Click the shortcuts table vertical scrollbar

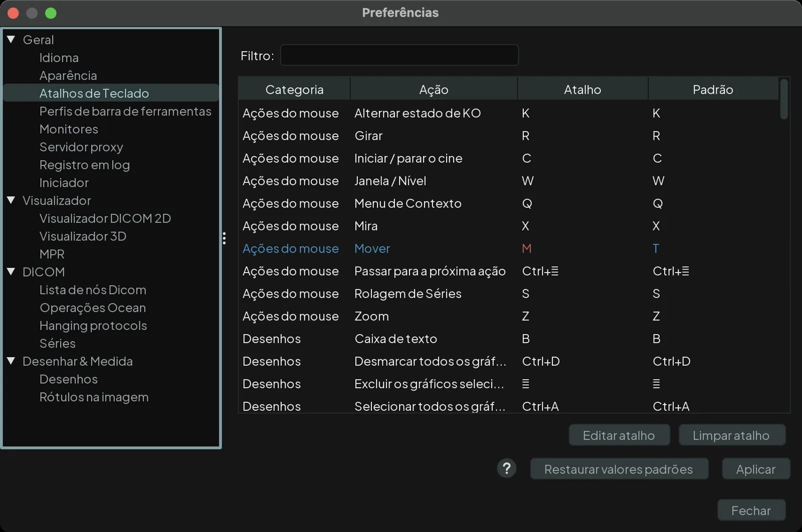click(x=784, y=99)
